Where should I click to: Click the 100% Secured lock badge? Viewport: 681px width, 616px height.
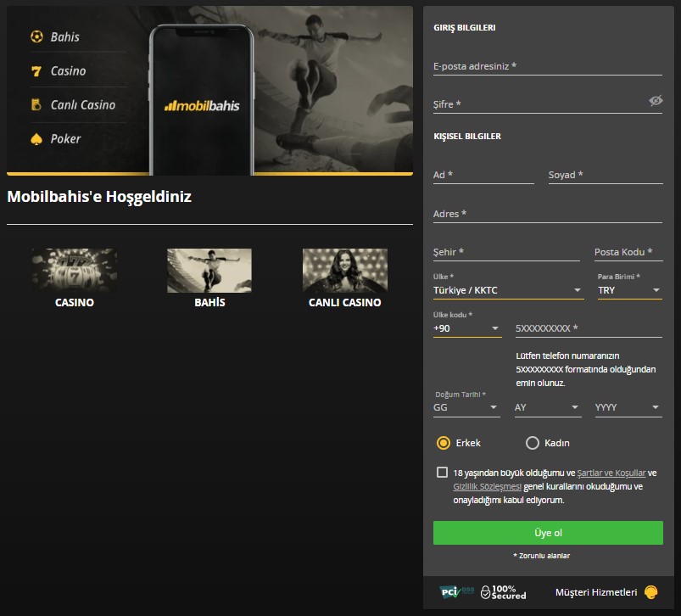click(x=503, y=592)
